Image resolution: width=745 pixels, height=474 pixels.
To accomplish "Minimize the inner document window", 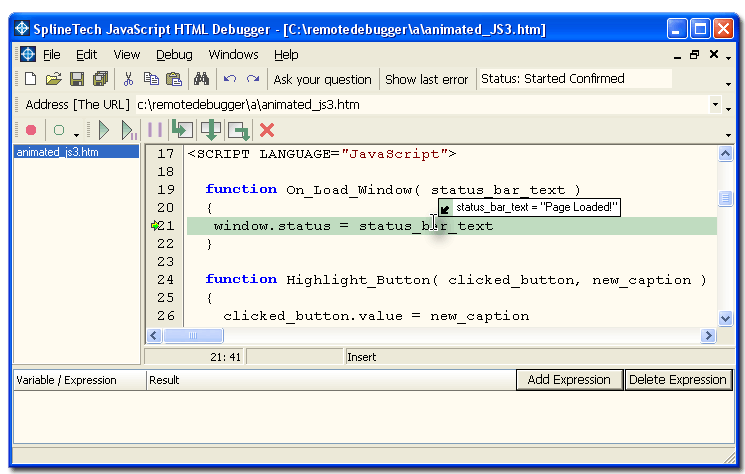I will [x=678, y=56].
